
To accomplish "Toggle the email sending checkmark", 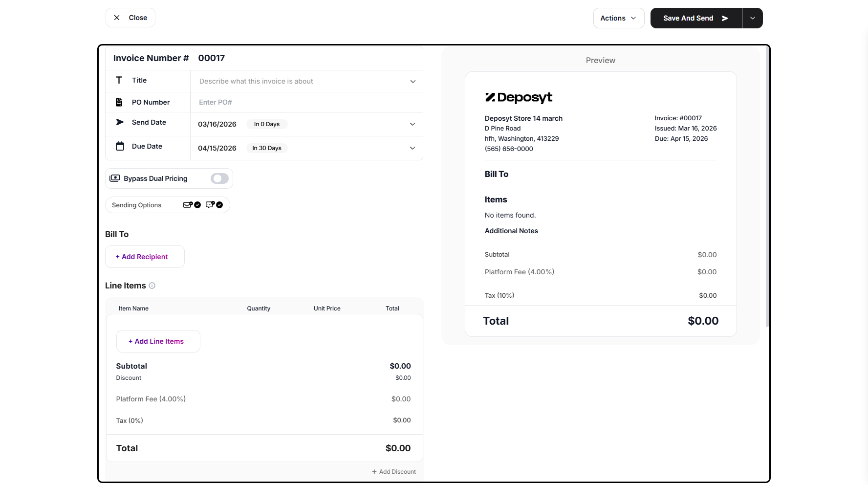I will click(197, 205).
